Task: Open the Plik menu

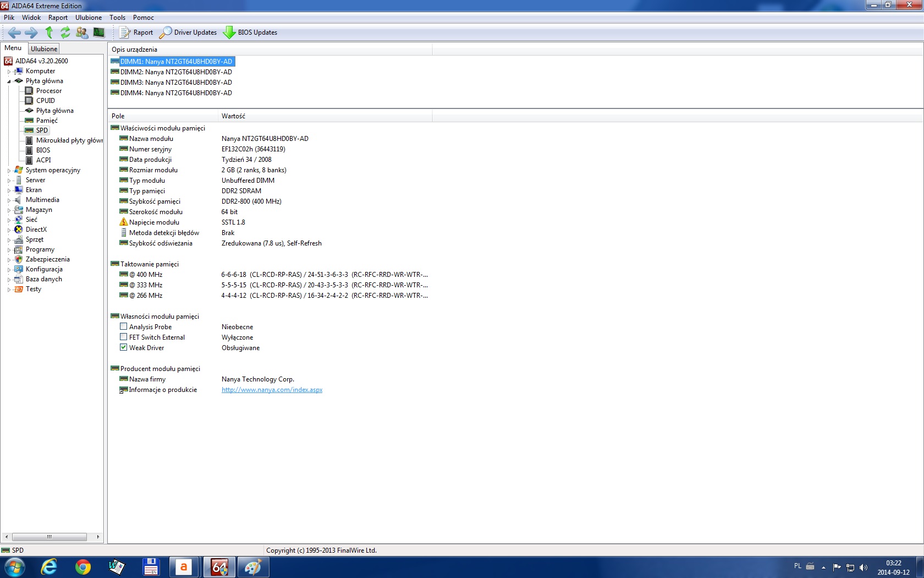Action: coord(9,18)
